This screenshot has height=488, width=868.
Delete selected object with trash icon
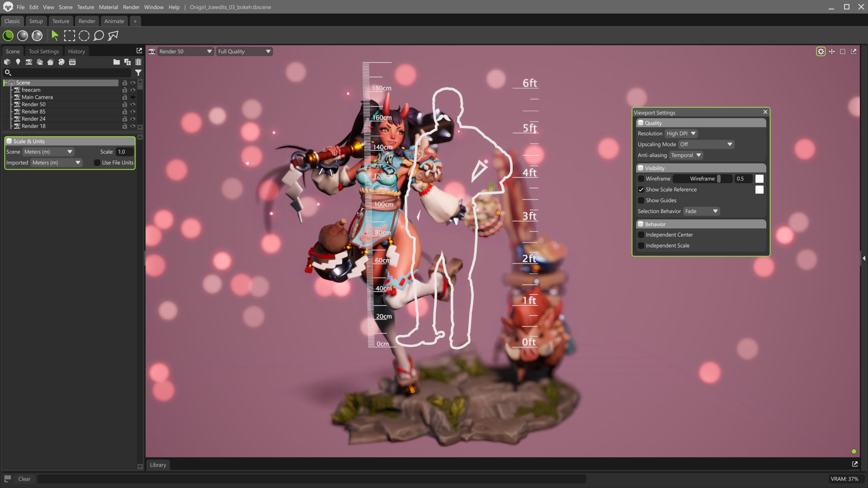[x=138, y=62]
